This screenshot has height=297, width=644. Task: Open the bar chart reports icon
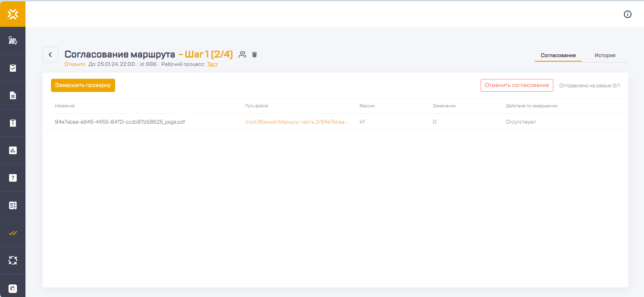(x=13, y=150)
